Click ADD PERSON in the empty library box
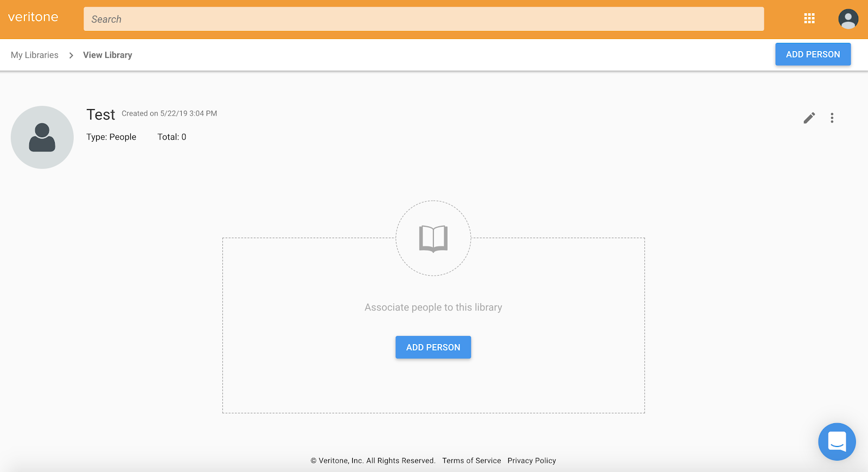This screenshot has width=868, height=472. click(x=433, y=347)
